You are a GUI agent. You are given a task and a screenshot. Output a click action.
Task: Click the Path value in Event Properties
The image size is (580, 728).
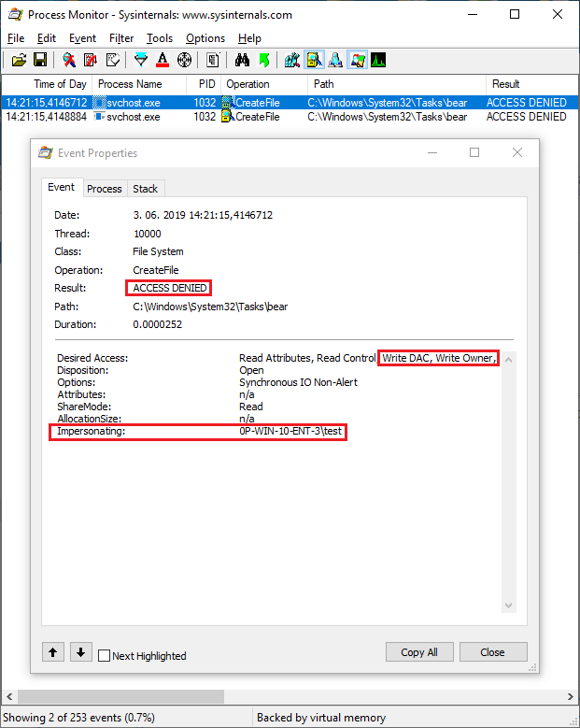click(x=210, y=307)
